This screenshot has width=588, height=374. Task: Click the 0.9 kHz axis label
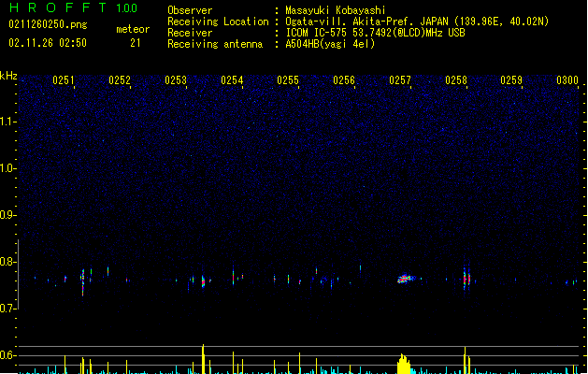coord(7,215)
